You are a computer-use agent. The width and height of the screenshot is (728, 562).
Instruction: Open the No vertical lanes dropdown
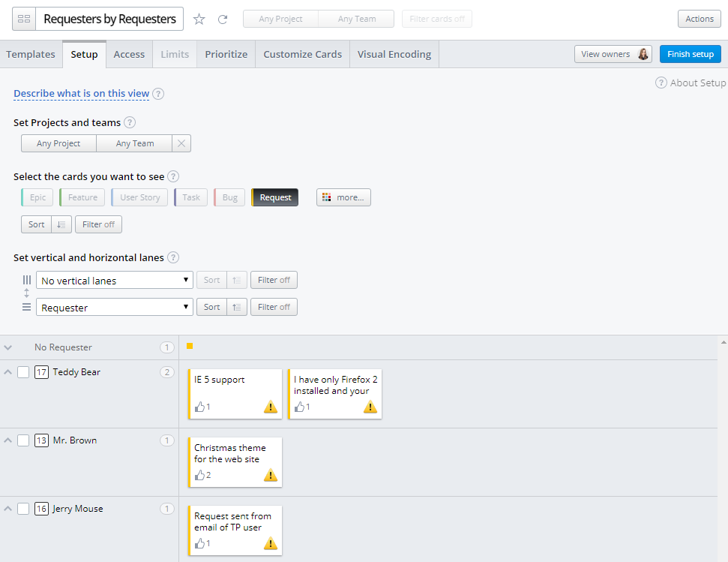pos(114,279)
